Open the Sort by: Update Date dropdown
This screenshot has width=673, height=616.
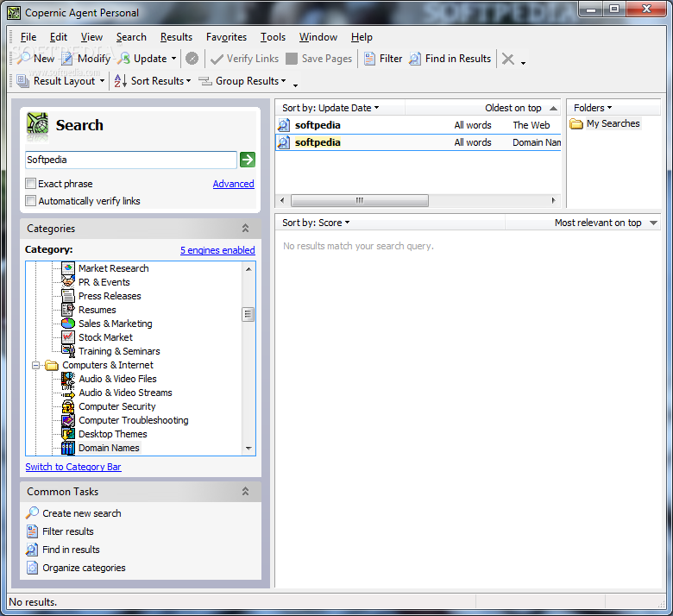coord(330,108)
